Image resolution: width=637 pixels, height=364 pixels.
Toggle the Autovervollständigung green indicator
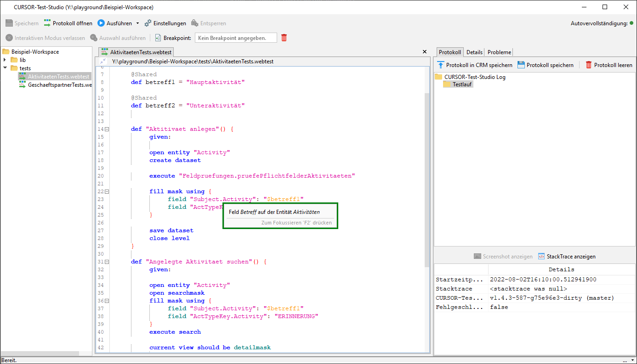point(631,23)
